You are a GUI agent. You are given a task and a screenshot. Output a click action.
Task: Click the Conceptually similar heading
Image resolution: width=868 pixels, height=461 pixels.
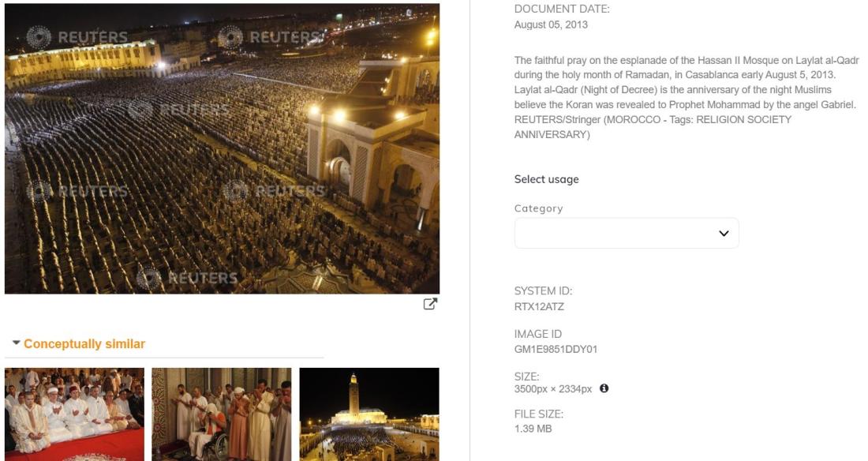click(x=84, y=344)
